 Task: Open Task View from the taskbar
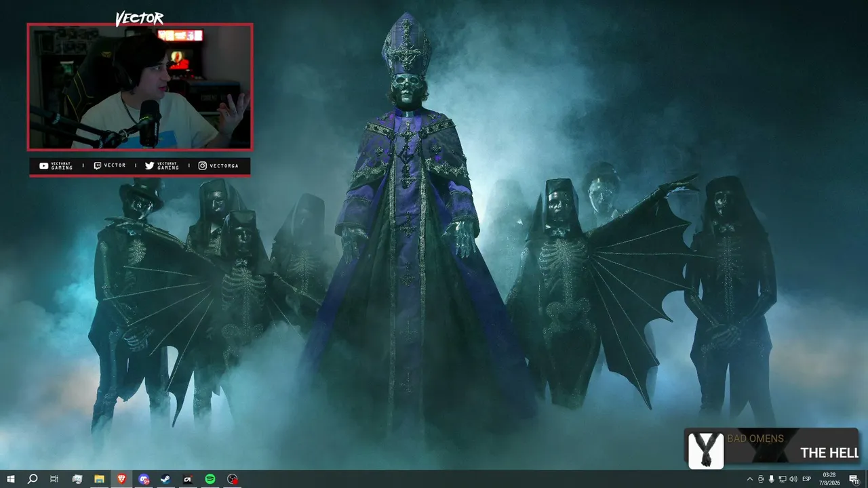tap(54, 479)
